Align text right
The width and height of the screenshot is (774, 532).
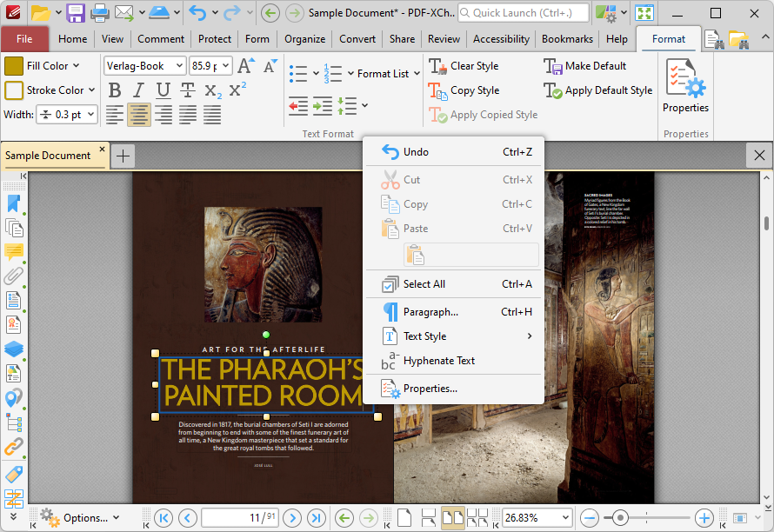pyautogui.click(x=163, y=115)
